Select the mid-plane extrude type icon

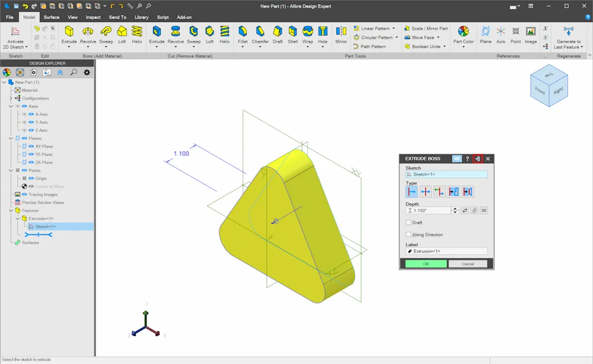(425, 192)
